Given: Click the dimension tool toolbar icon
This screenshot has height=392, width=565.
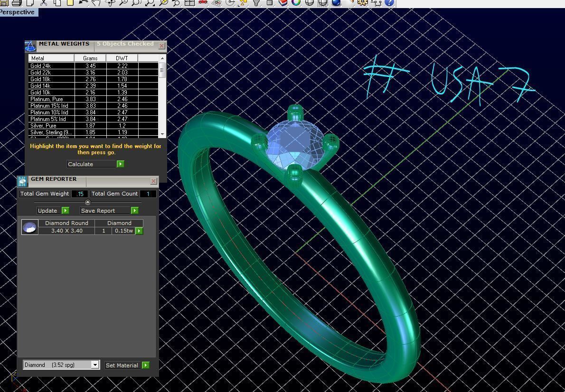Looking at the screenshot, I should tap(376, 2).
